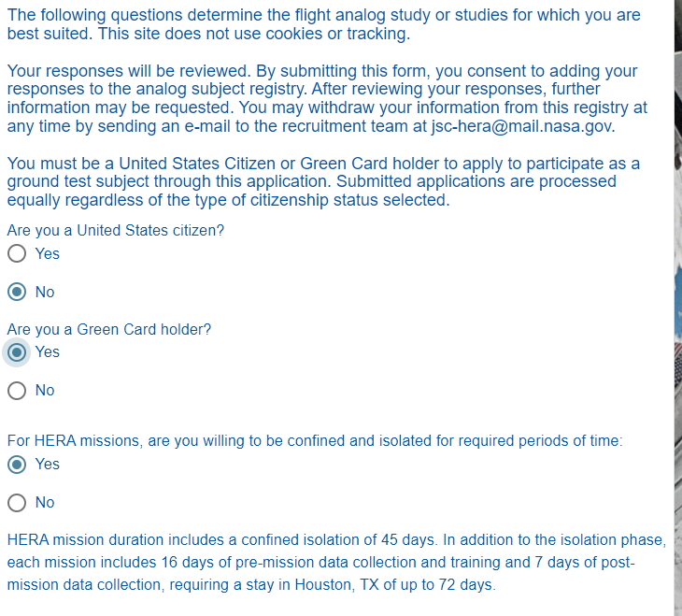
Task: Click the Citizen or Green Card requirement paragraph
Action: coord(323,181)
